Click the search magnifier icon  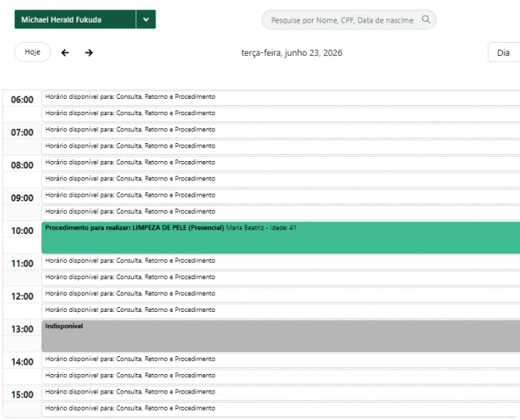point(426,19)
